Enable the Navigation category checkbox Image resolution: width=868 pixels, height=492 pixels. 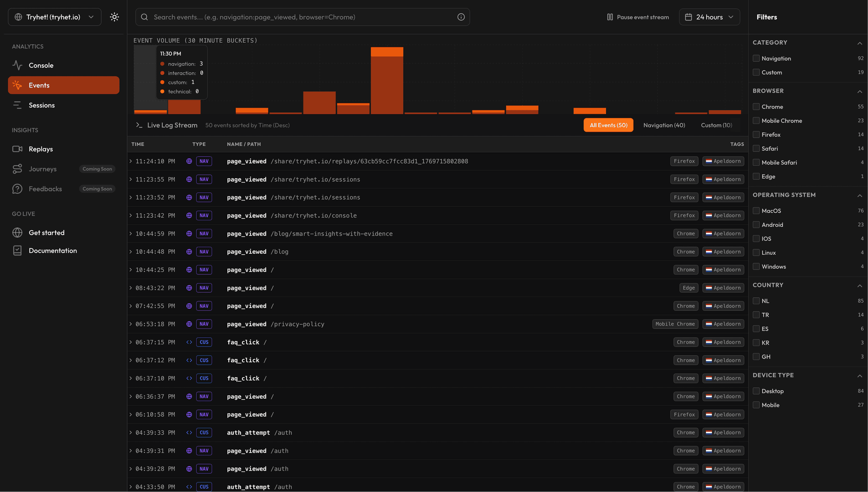756,58
